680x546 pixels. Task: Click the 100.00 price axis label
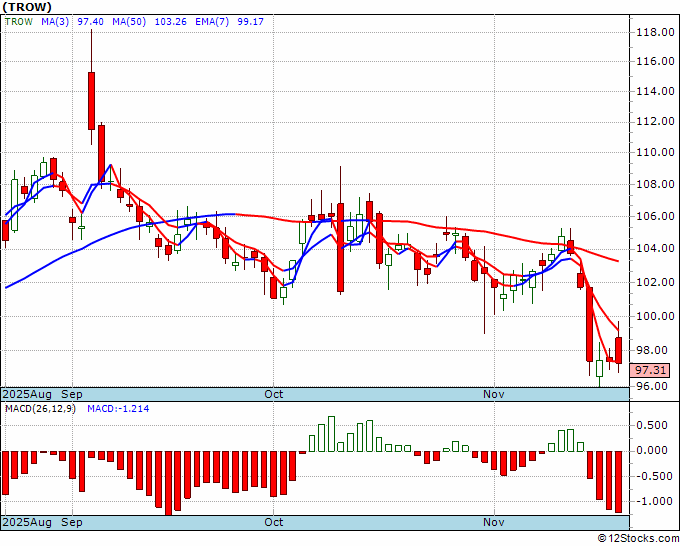point(655,316)
